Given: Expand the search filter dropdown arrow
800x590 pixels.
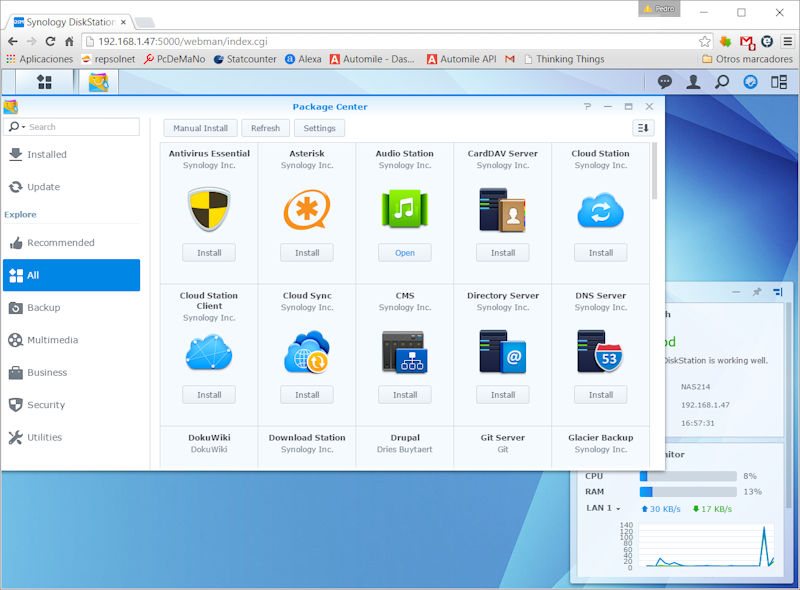Looking at the screenshot, I should (x=23, y=127).
